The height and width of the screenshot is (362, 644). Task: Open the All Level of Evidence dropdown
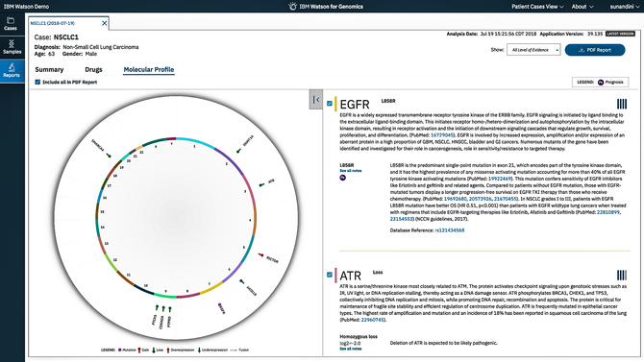pyautogui.click(x=533, y=50)
